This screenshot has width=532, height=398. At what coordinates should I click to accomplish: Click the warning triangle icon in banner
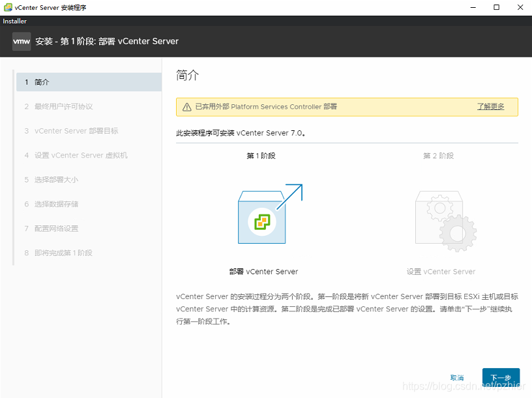(x=187, y=107)
